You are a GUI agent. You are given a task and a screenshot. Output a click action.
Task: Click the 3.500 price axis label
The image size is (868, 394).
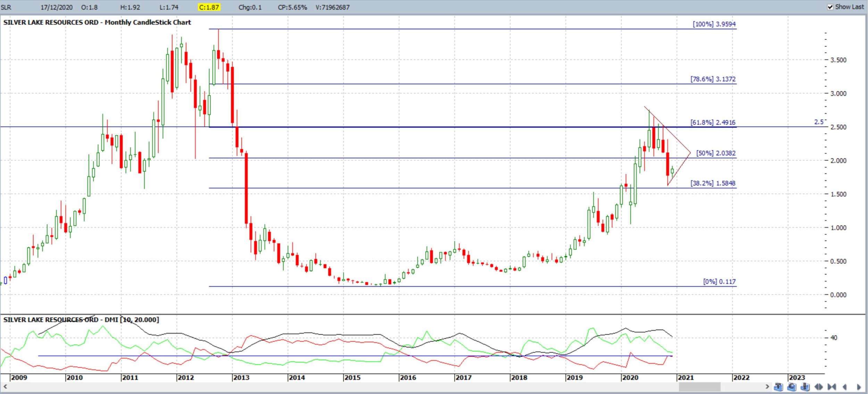tap(838, 60)
